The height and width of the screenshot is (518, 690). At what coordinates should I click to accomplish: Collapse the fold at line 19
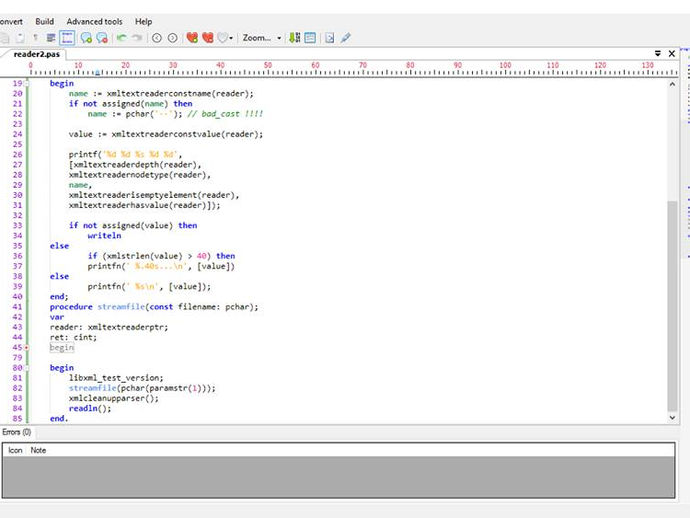click(27, 83)
